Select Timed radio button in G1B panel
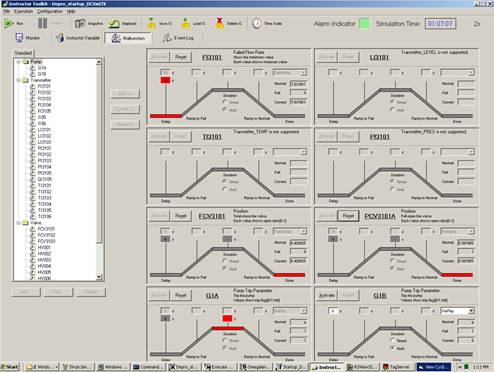Screen dimensions: 494x372 (392, 340)
